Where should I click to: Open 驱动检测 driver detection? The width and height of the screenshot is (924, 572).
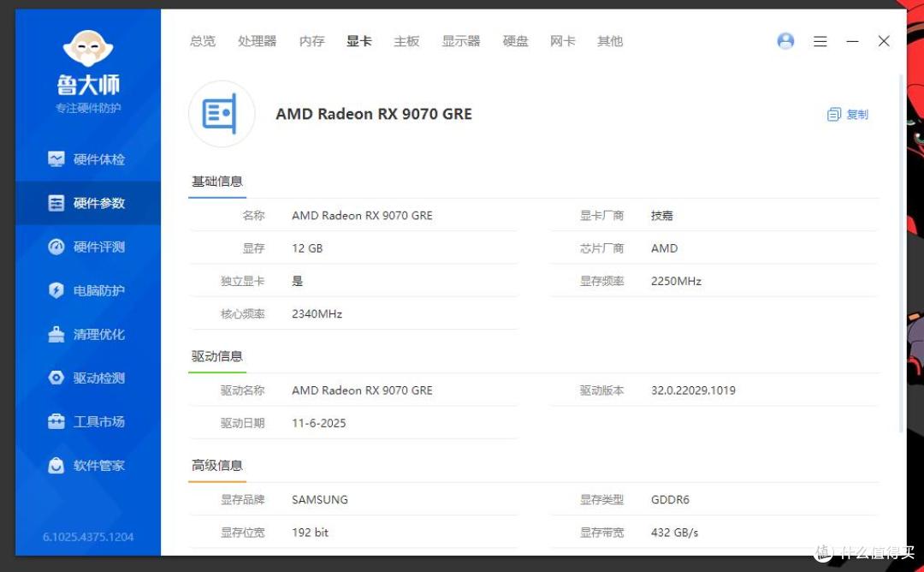click(88, 378)
